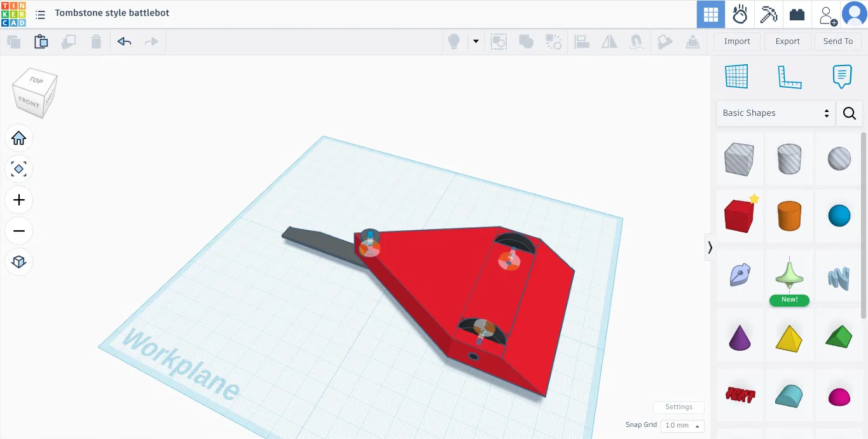
Task: Select the yellow Pyramid shape
Action: pos(789,337)
